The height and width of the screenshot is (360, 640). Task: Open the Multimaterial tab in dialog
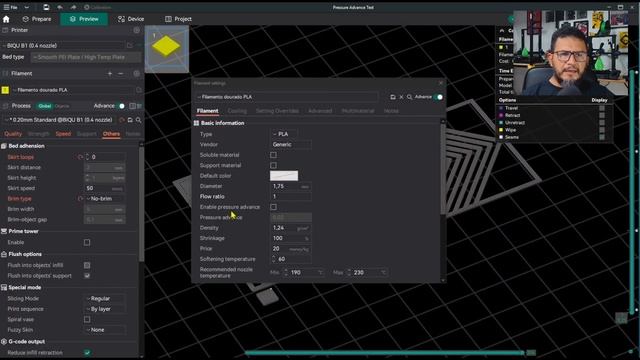(x=358, y=111)
